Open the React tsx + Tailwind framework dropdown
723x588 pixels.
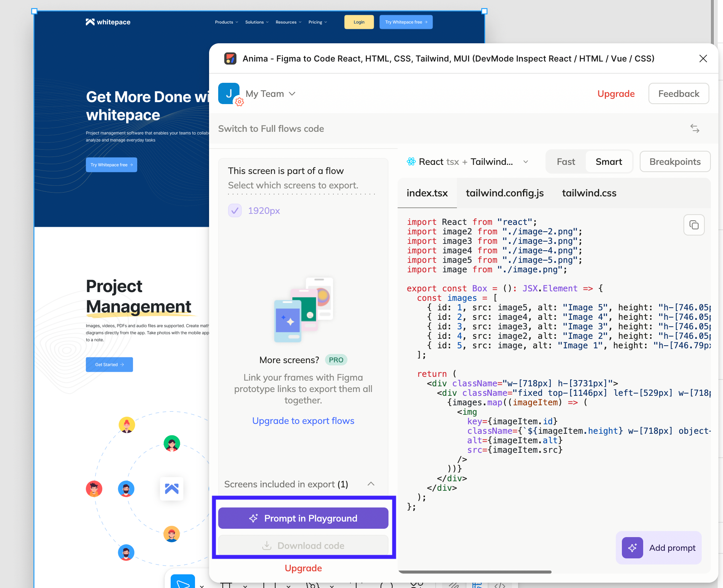(468, 161)
